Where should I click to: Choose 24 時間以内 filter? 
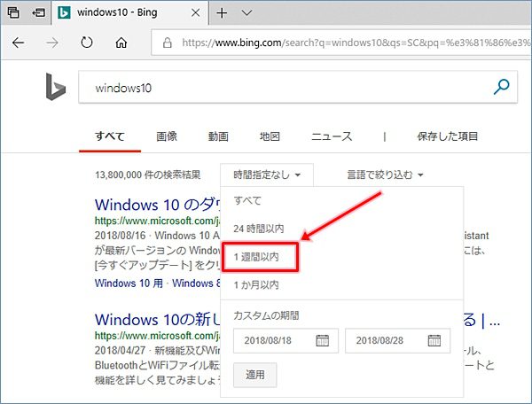(x=259, y=229)
